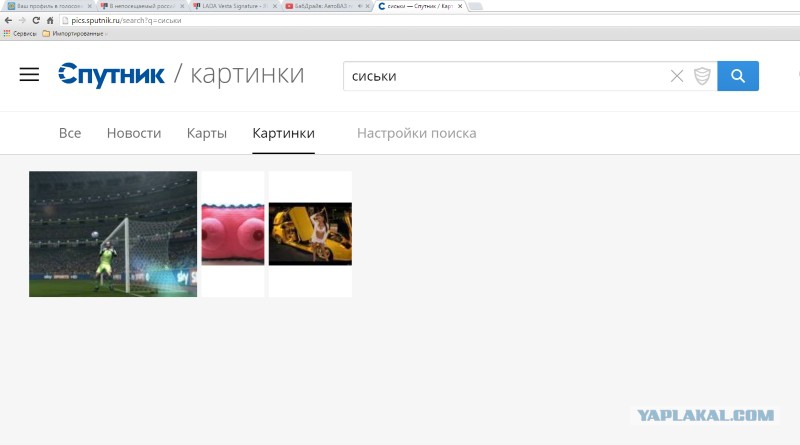Close the LADA Vesta Signature tab
Viewport: 800px width, 445px height.
[x=274, y=6]
